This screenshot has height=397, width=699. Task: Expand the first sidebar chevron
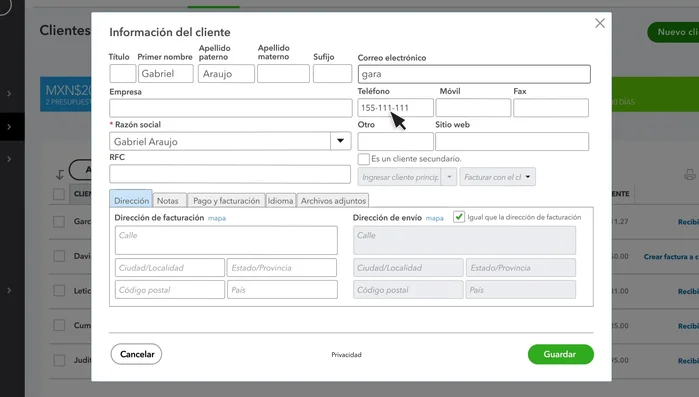point(9,94)
